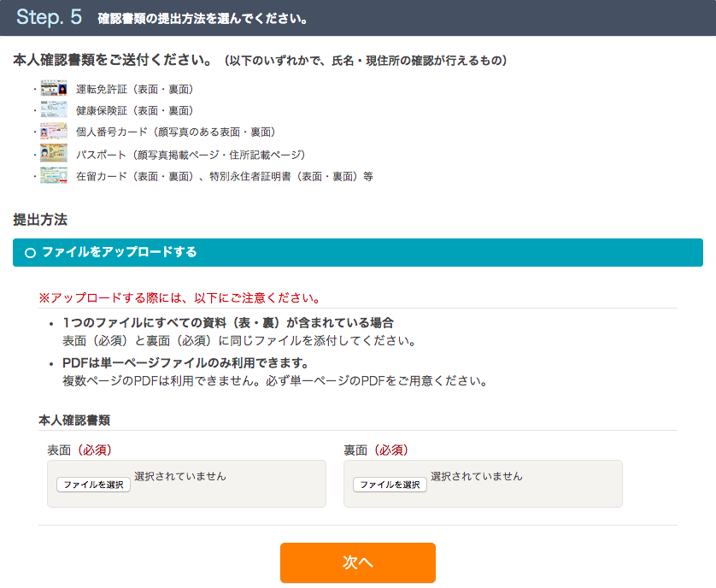The height and width of the screenshot is (588, 716).
Task: Click the パスポート list item text
Action: (191, 155)
